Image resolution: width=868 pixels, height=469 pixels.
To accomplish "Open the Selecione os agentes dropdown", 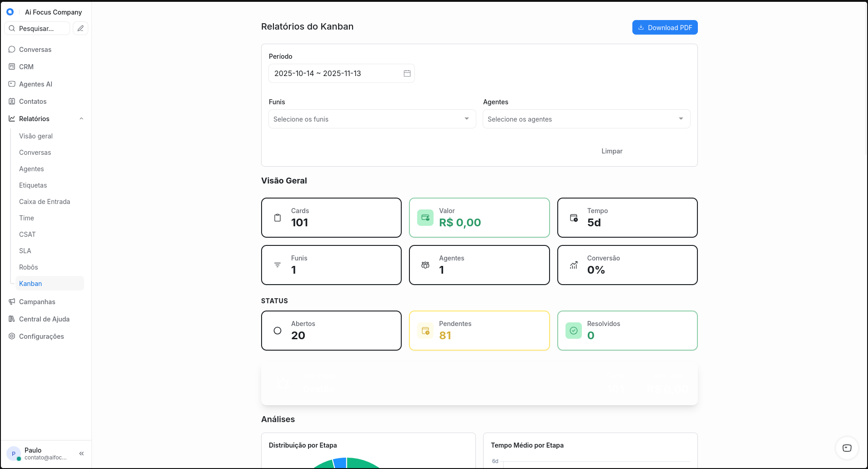I will tap(586, 119).
